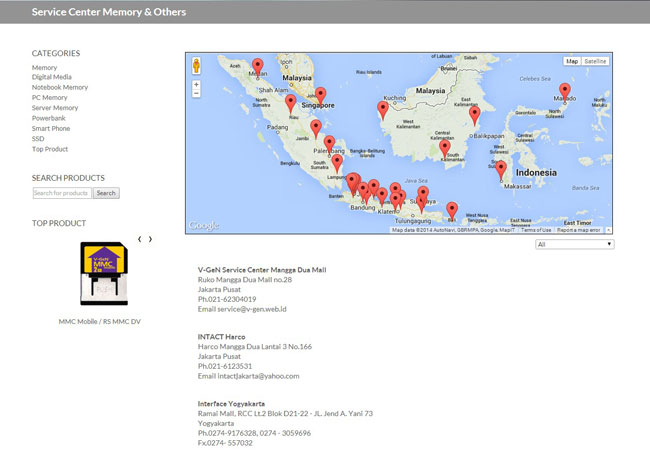Click Fx.0274- 557032 fax number
Image resolution: width=650 pixels, height=465 pixels.
(x=225, y=443)
